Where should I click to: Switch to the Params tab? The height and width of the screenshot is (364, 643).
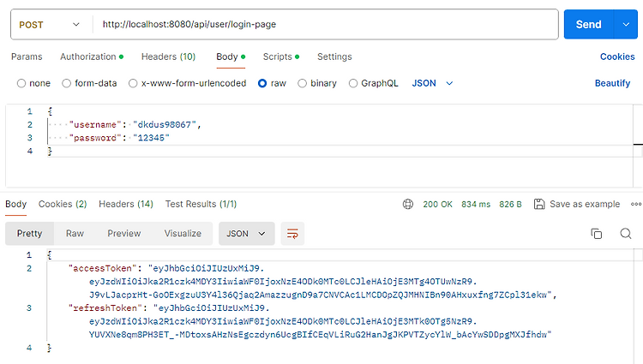click(x=27, y=57)
